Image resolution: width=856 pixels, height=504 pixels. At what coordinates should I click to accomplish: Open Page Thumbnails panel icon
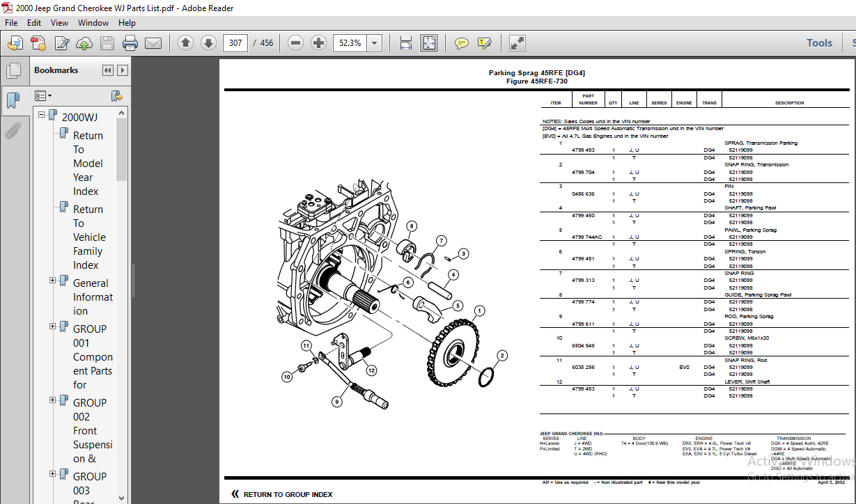(13, 70)
